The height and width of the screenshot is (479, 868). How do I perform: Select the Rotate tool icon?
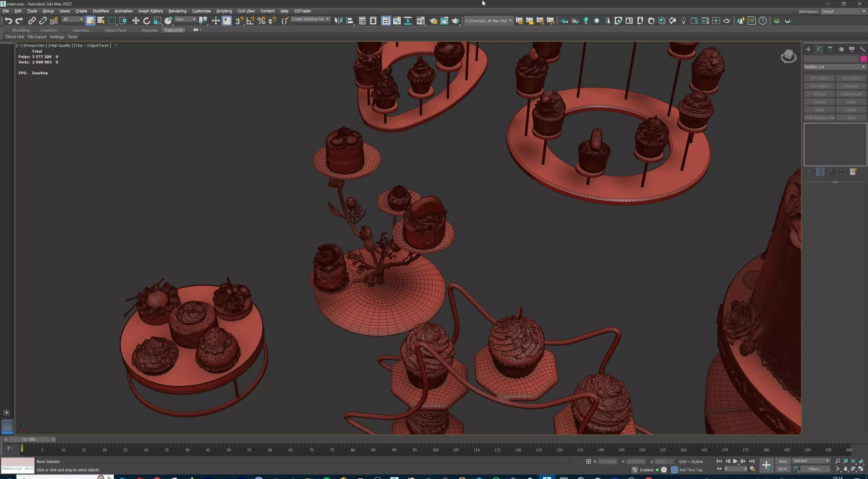146,21
